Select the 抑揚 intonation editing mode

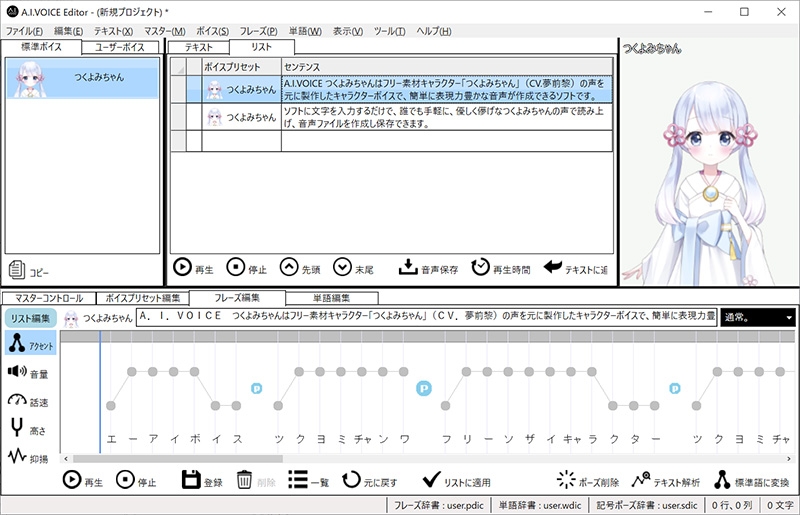coord(28,457)
